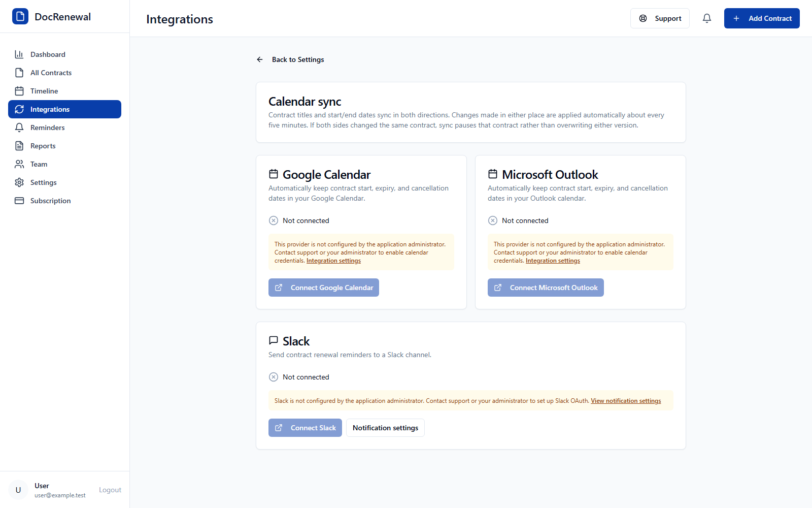Click Connect Slack button
Screen dimensions: 812x508
coord(305,428)
